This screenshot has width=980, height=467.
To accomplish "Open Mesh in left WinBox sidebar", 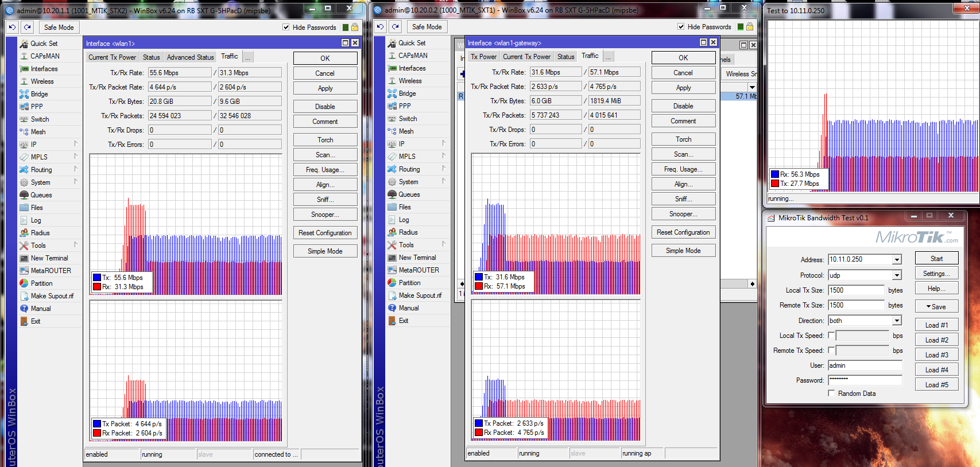I will point(38,132).
